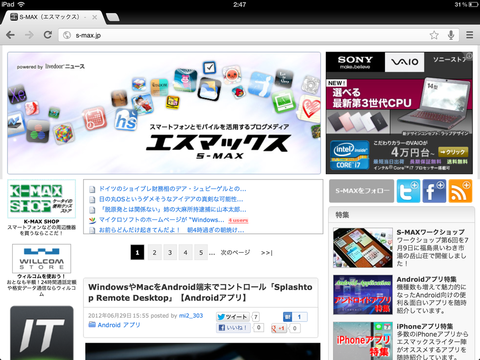Click the Google +1 button
Viewport: 480px width, 360px height.
click(x=278, y=328)
